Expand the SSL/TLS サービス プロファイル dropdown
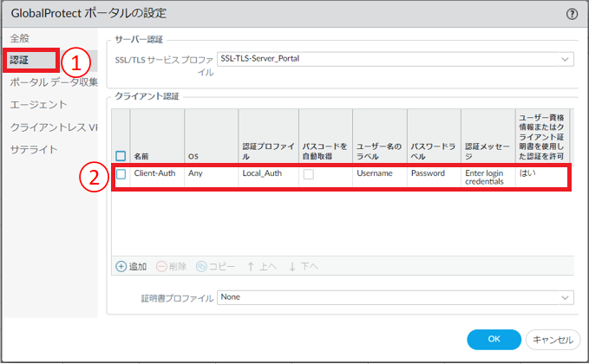The width and height of the screenshot is (589, 364). point(566,59)
